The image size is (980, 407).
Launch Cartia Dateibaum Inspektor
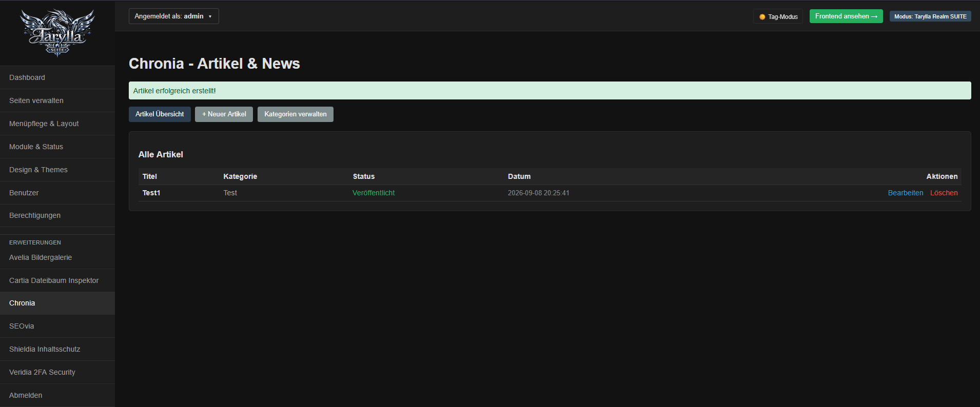tap(57, 280)
